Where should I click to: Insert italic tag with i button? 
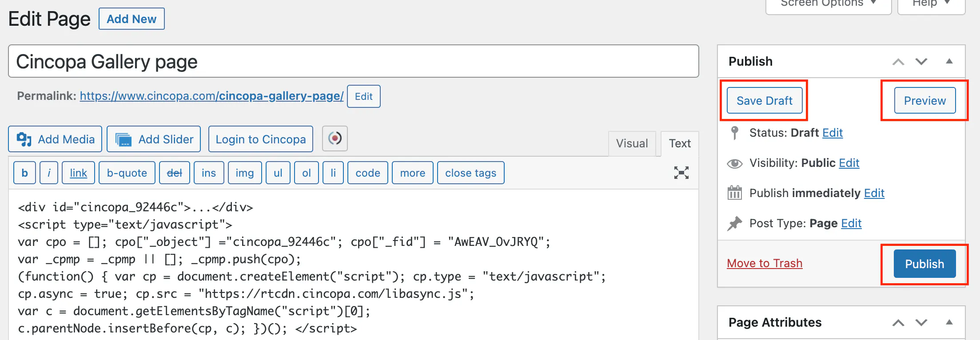pyautogui.click(x=49, y=173)
